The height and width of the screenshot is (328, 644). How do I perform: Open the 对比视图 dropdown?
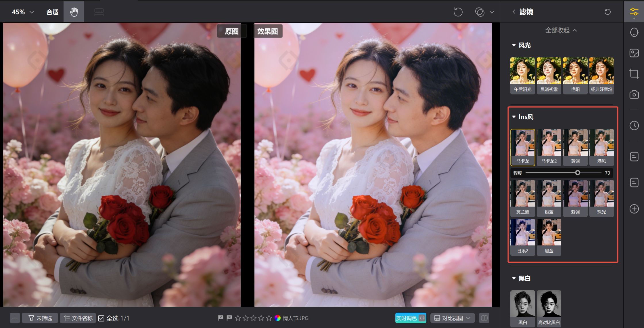point(452,318)
